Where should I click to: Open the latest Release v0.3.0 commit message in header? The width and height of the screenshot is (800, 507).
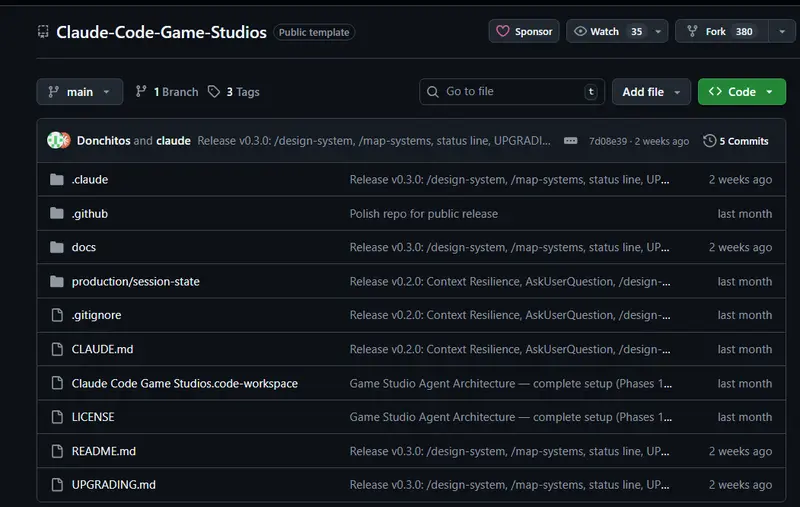pyautogui.click(x=374, y=141)
